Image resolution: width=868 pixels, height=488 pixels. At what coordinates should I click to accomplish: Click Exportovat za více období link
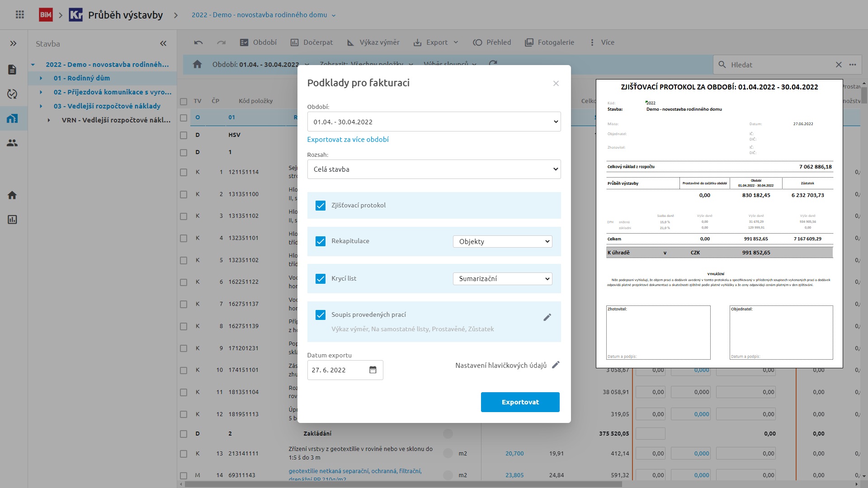(x=348, y=140)
